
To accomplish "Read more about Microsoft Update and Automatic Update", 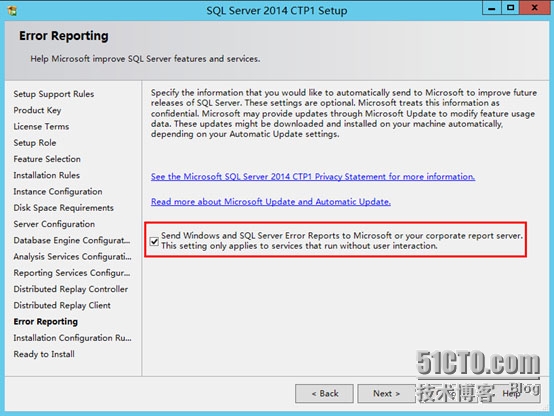I will (271, 201).
